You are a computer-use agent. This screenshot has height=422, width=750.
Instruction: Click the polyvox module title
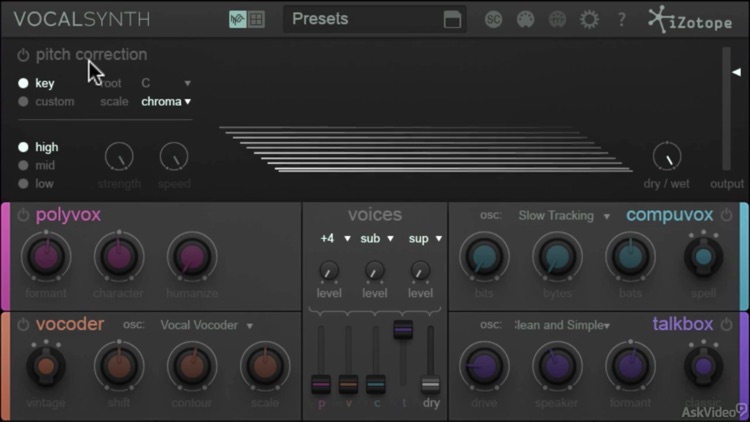68,215
